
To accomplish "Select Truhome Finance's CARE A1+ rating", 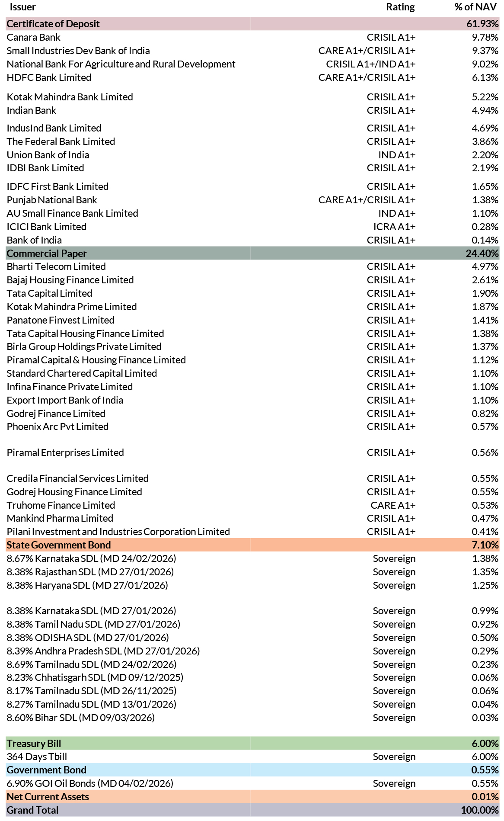I will pos(392,505).
